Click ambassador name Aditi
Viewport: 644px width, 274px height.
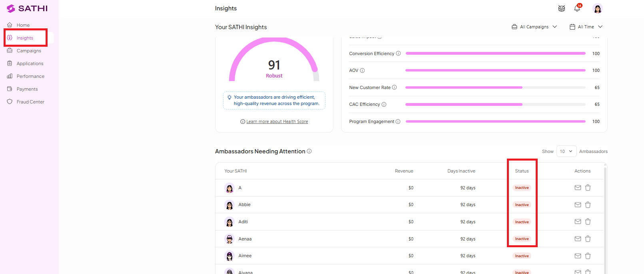[243, 222]
